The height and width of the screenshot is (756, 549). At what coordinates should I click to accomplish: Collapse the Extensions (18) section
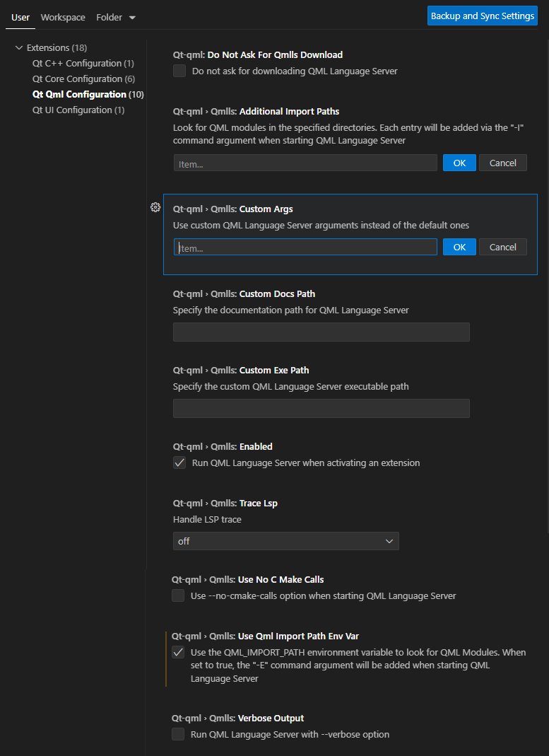tap(18, 47)
